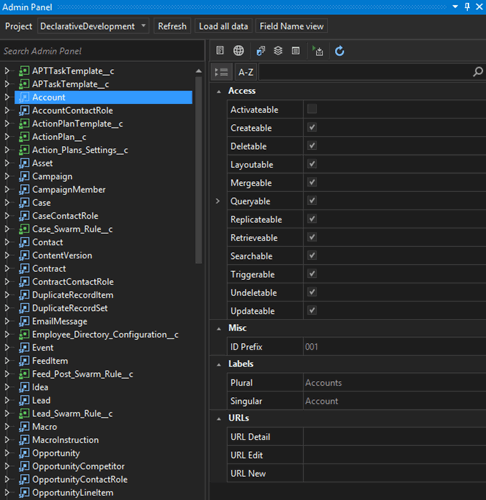The height and width of the screenshot is (500, 486).
Task: Click the Idea object icon
Action: 24,387
